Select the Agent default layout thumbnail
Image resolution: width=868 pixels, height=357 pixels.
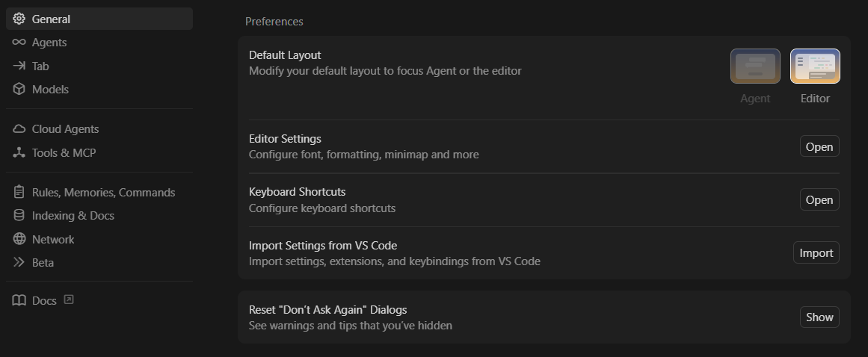click(755, 66)
